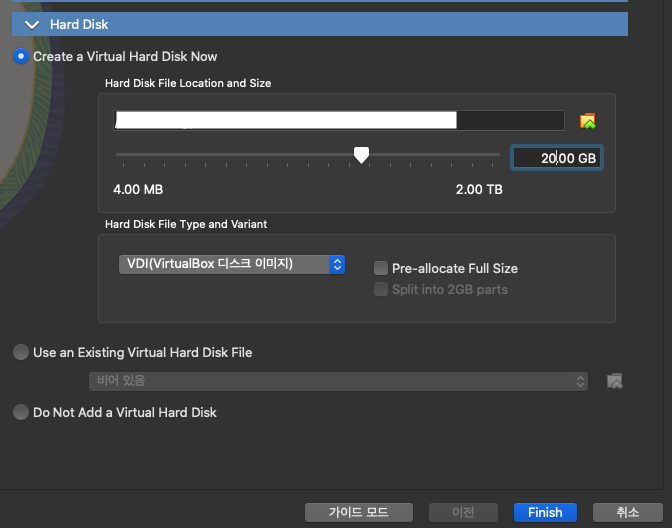Collapse the Hard Disk section chevron
The width and height of the screenshot is (672, 528).
coord(32,25)
